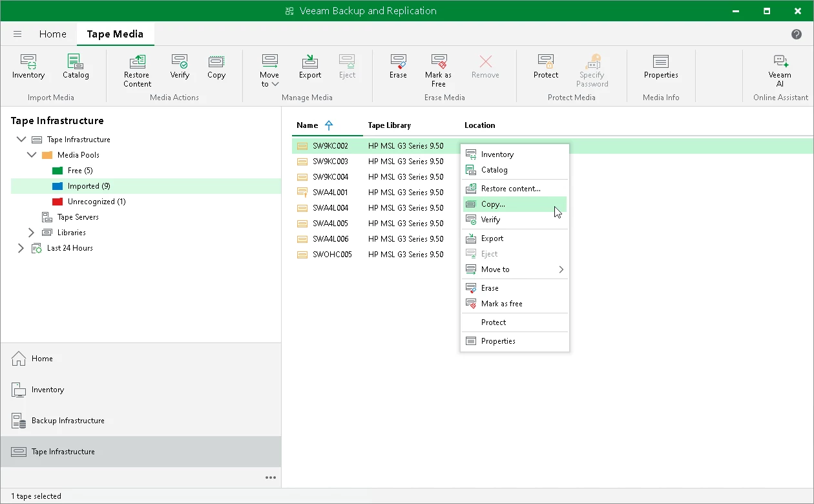This screenshot has height=504, width=814.
Task: Select Mark as Free in ribbon
Action: point(439,71)
